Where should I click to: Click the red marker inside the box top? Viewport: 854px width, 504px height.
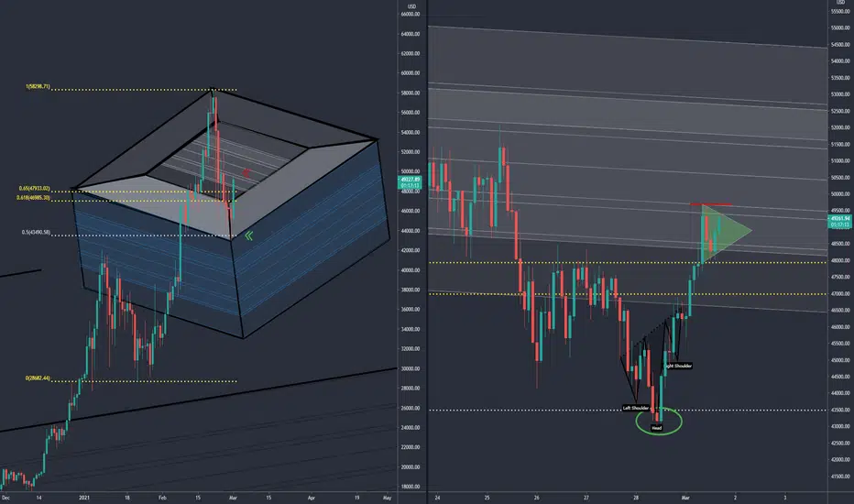click(x=246, y=172)
